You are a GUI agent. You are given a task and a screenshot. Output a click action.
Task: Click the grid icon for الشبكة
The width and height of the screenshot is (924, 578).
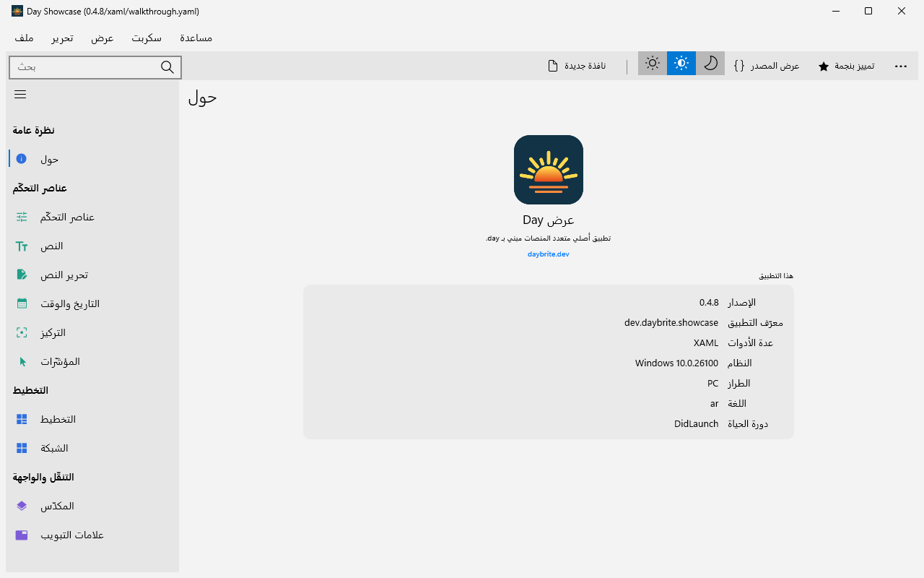click(x=22, y=448)
